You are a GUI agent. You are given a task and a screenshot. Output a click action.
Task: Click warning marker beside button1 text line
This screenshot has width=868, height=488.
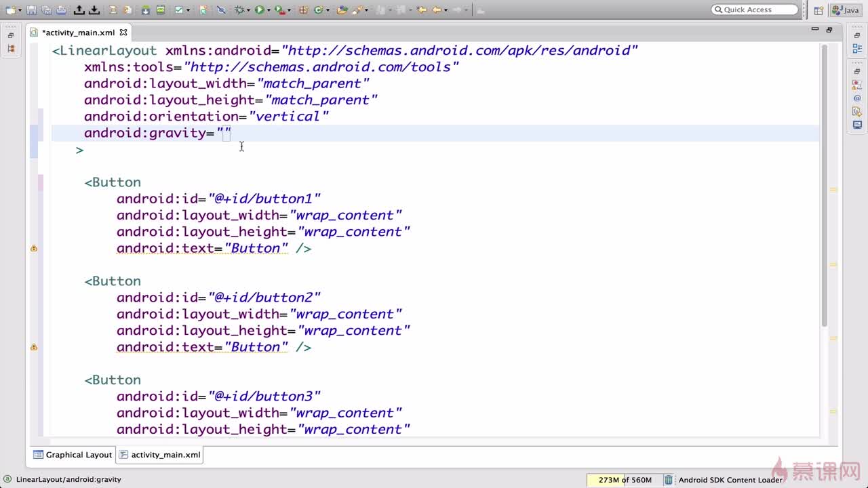tap(34, 248)
